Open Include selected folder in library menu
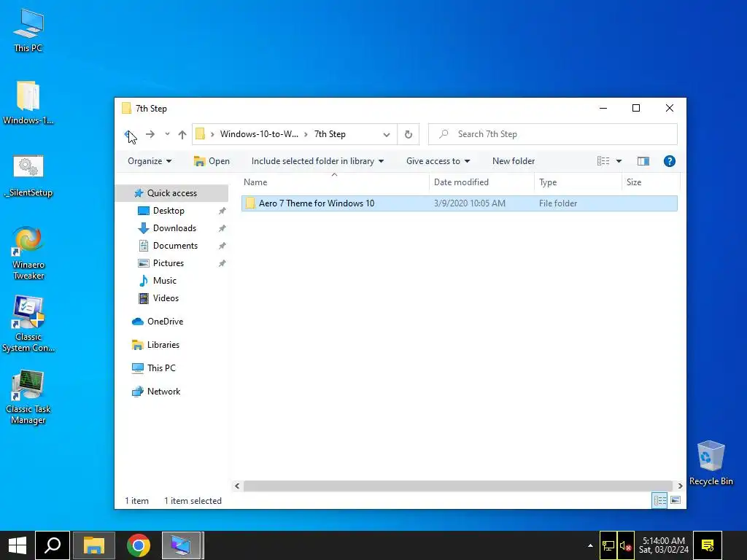This screenshot has width=747, height=560. point(317,161)
